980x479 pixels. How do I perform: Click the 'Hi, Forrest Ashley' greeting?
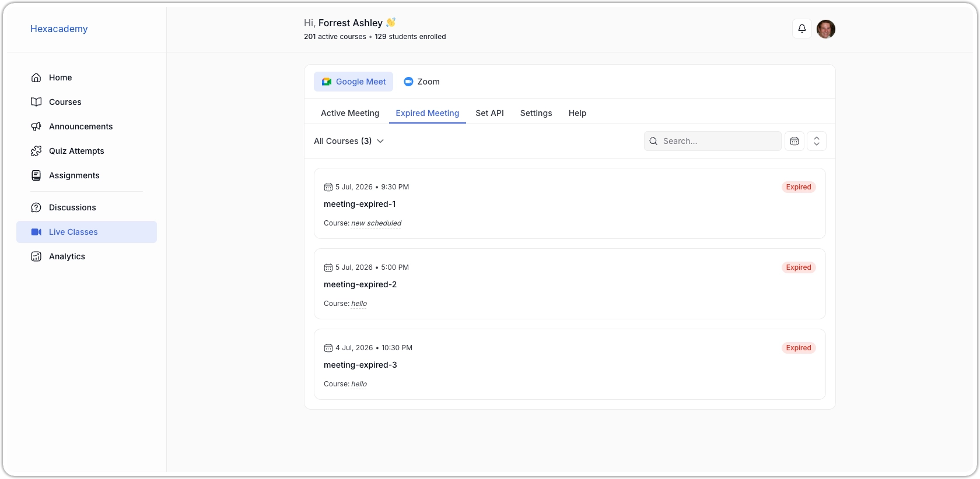pos(349,23)
